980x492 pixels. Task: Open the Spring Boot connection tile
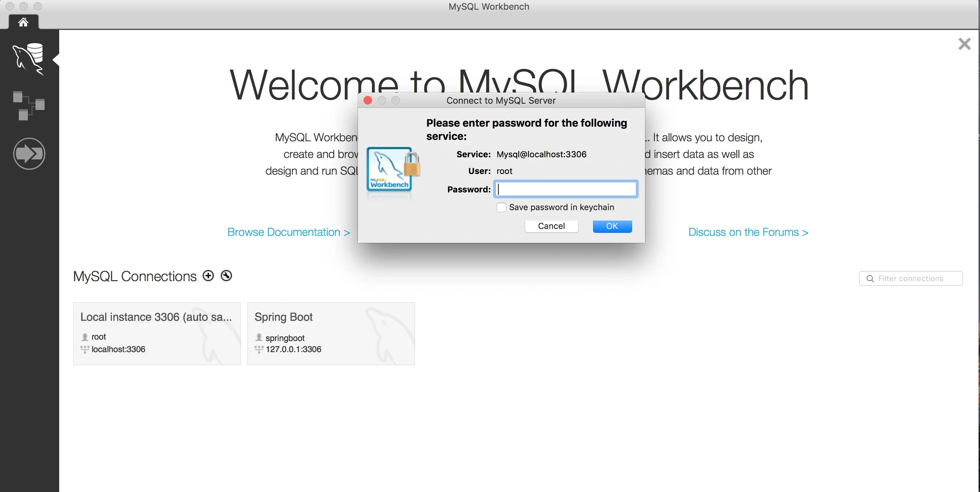point(331,333)
